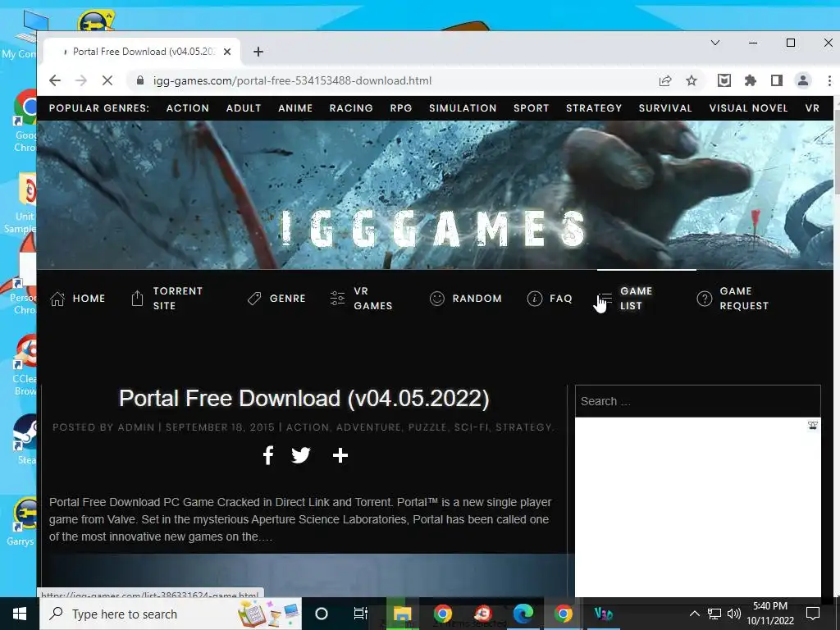Click the browser forward arrow
840x630 pixels.
pos(81,80)
